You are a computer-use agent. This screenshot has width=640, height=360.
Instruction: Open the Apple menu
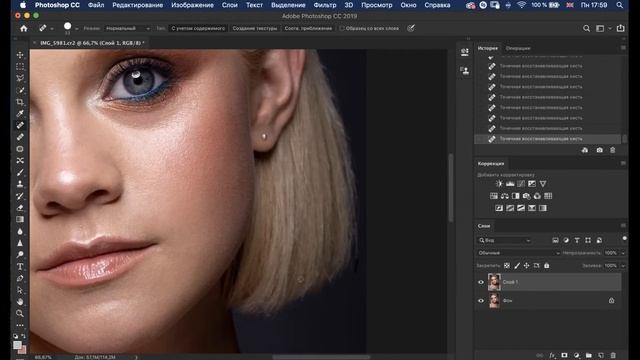pyautogui.click(x=23, y=5)
